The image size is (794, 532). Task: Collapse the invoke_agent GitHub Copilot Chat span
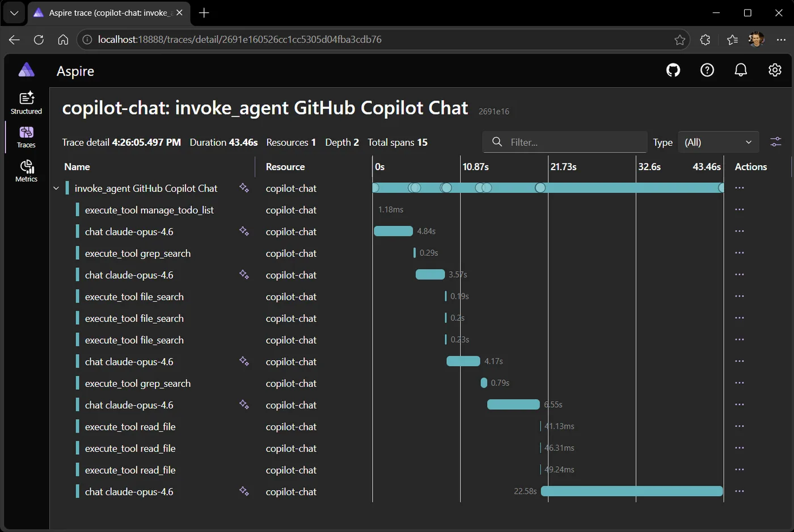56,188
